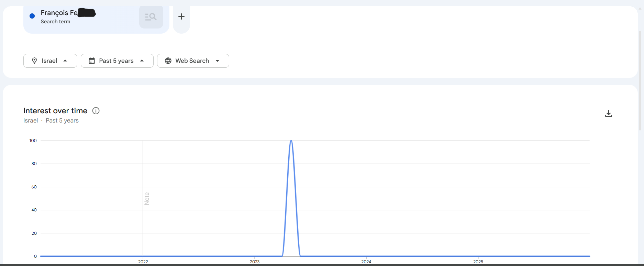Click the scroll up arrow on the page scrollbar
Image resolution: width=644 pixels, height=266 pixels.
(x=640, y=9)
